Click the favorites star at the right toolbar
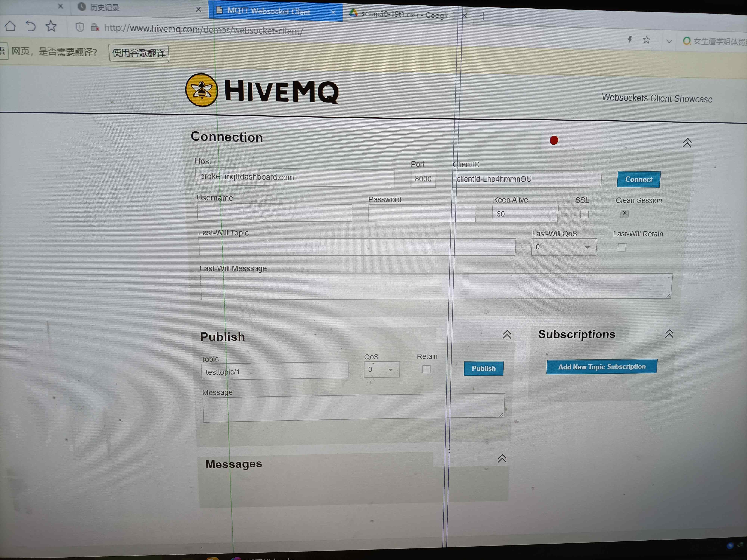This screenshot has width=747, height=560. [x=646, y=40]
